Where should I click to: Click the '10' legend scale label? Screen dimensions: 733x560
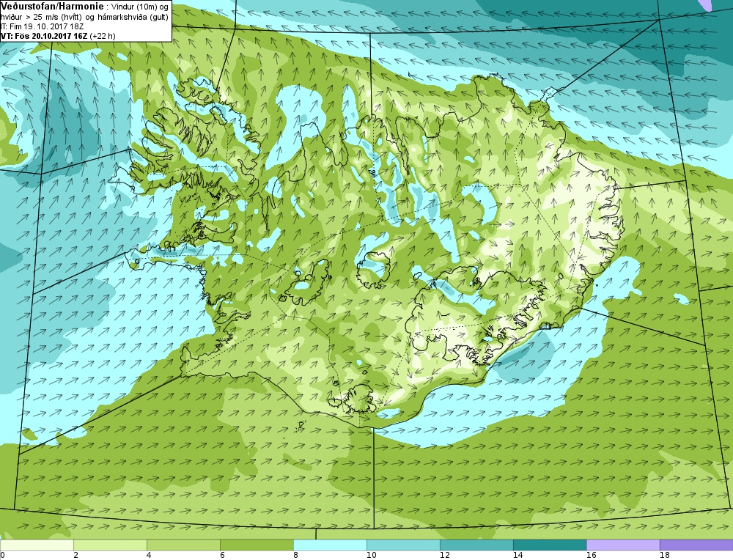(x=371, y=555)
